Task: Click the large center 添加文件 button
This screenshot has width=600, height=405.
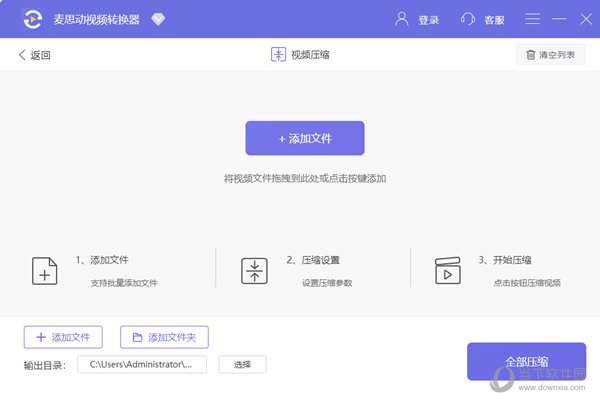Action: (x=305, y=138)
